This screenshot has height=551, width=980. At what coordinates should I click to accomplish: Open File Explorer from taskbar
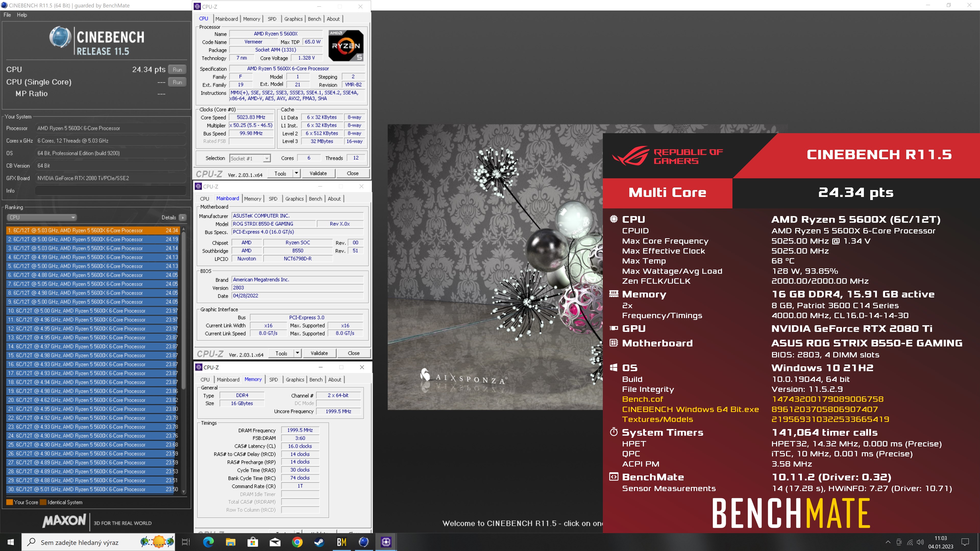tap(230, 542)
